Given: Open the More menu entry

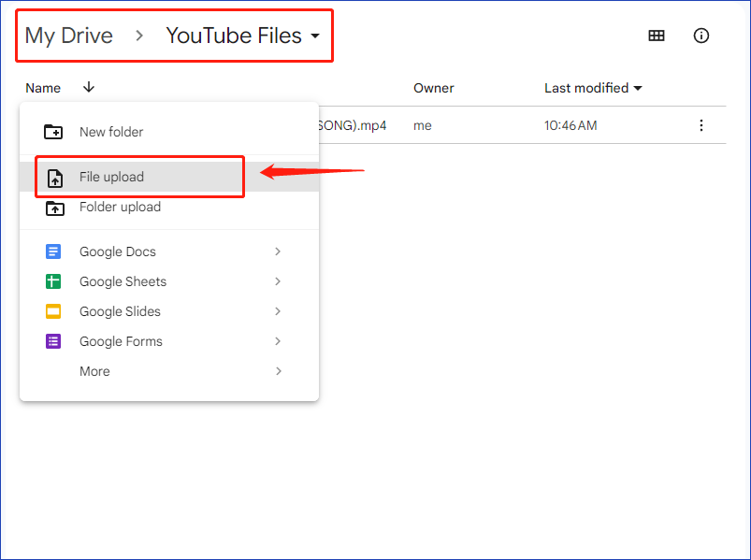Looking at the screenshot, I should (169, 371).
